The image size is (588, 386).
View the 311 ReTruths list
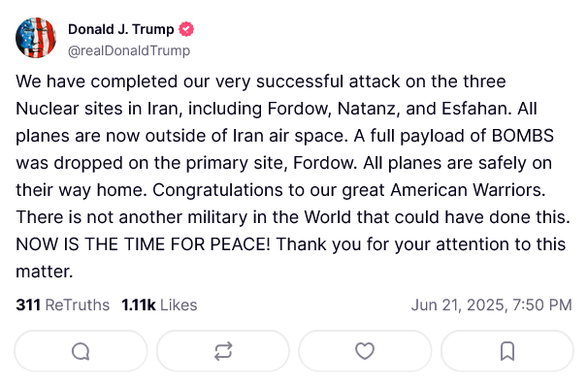63,305
